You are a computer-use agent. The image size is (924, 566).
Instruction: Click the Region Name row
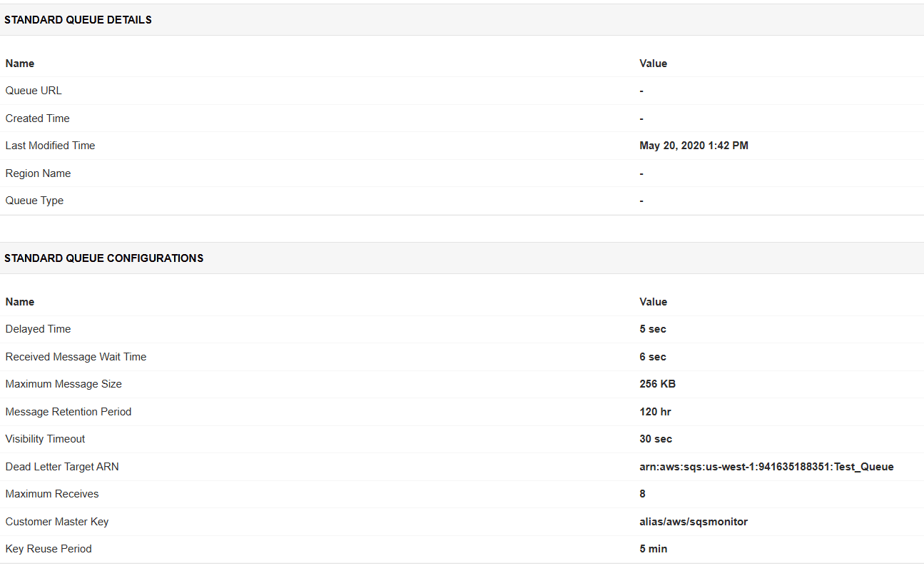(462, 173)
